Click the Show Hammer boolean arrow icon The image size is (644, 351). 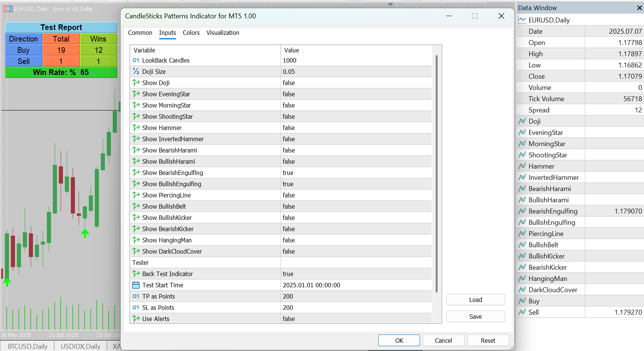(136, 128)
